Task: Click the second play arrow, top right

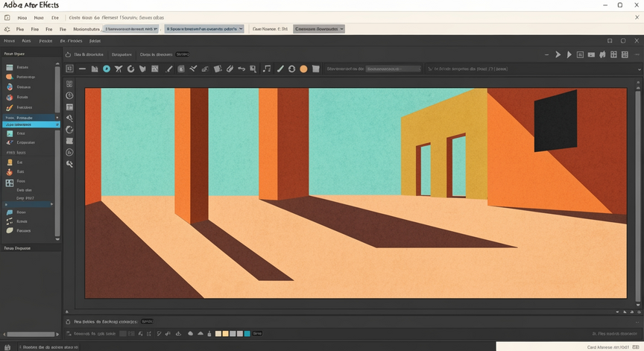Action: (x=569, y=54)
